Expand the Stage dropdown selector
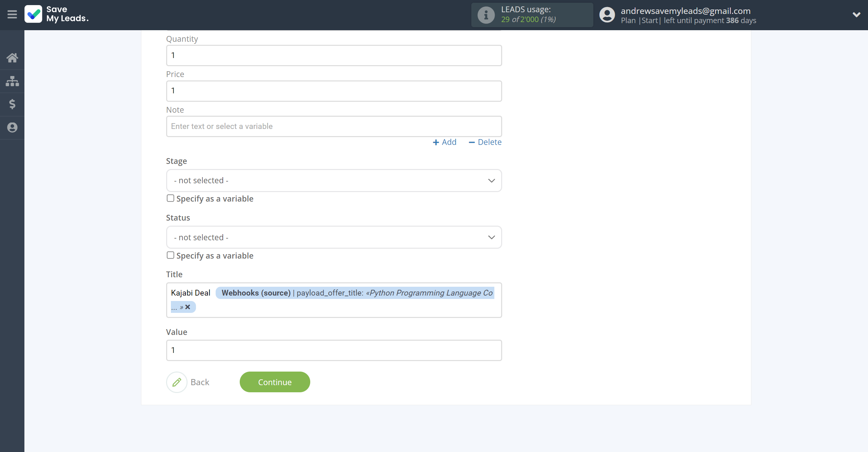This screenshot has height=452, width=868. [x=334, y=180]
